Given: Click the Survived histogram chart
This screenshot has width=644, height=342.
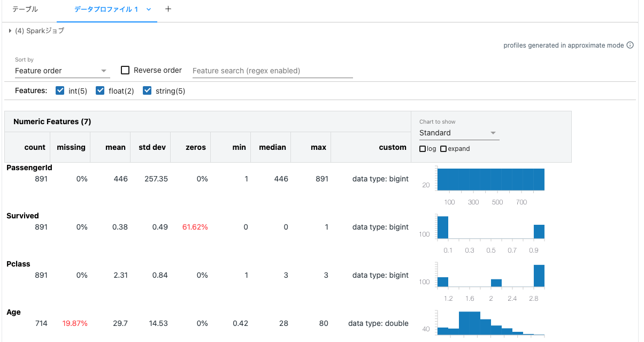Looking at the screenshot, I should point(483,234).
